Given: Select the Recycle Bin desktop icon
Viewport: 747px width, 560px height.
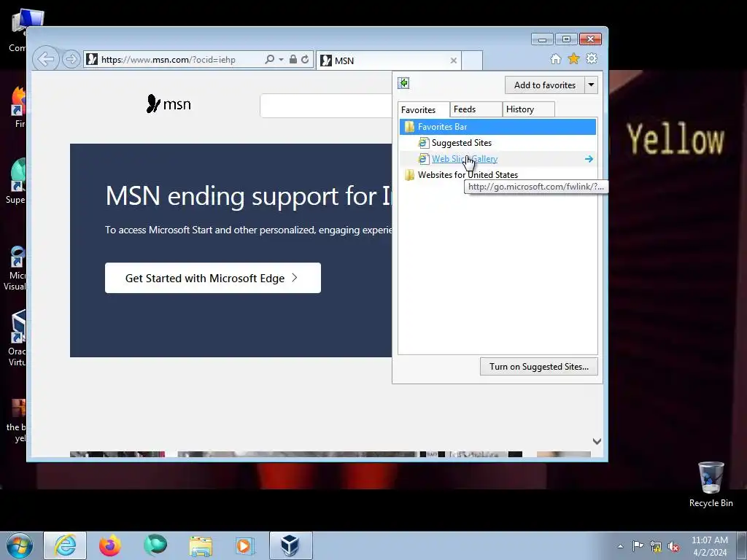Looking at the screenshot, I should (x=711, y=485).
